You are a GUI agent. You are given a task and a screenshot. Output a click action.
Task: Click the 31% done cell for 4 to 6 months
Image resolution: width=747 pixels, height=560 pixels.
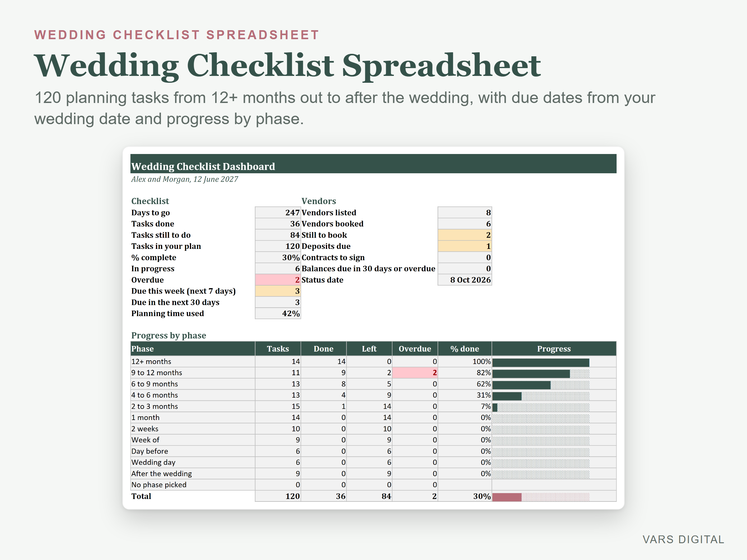click(465, 395)
